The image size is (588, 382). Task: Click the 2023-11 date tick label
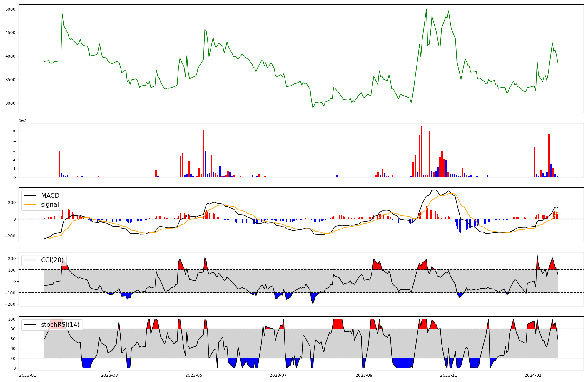(449, 375)
